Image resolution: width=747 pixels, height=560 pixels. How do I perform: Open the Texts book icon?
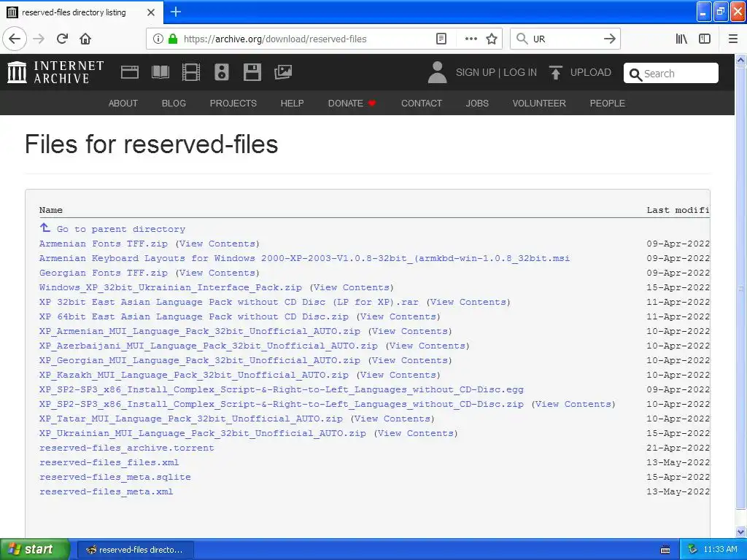[160, 72]
